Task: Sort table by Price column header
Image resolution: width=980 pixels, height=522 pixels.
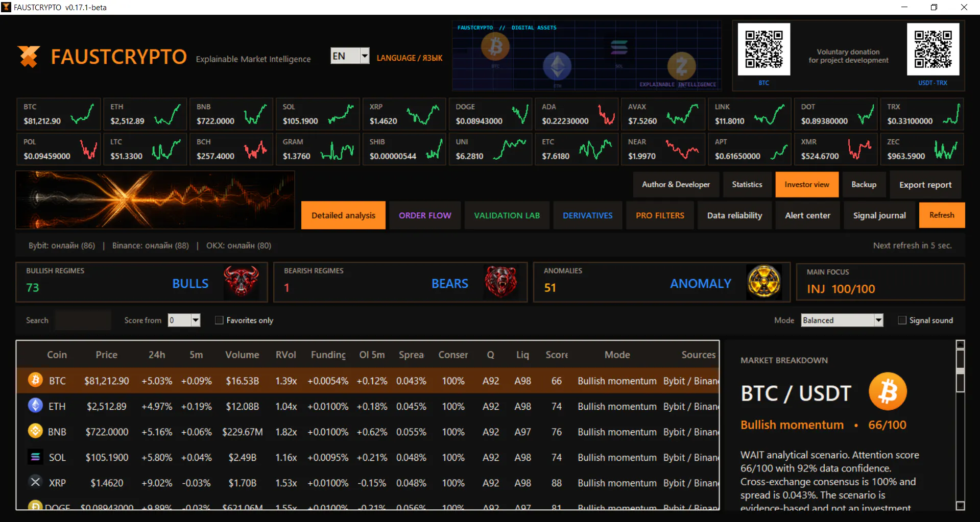Action: tap(106, 355)
